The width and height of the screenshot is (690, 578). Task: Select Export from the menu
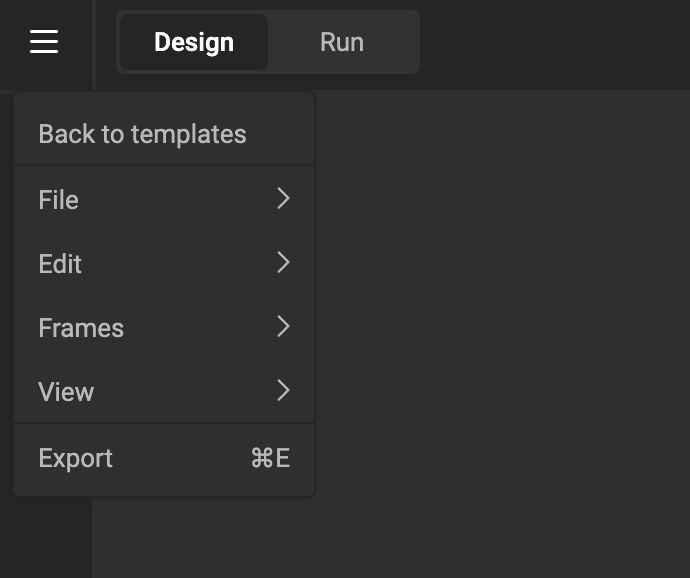pyautogui.click(x=164, y=458)
